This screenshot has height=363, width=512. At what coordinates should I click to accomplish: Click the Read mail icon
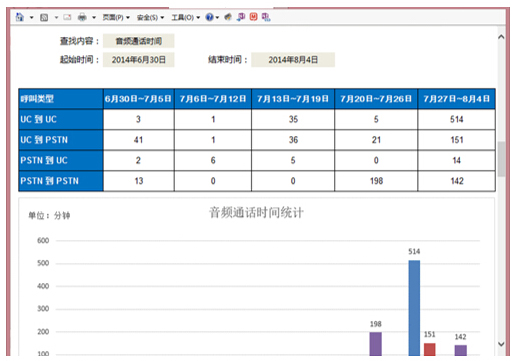[x=67, y=17]
